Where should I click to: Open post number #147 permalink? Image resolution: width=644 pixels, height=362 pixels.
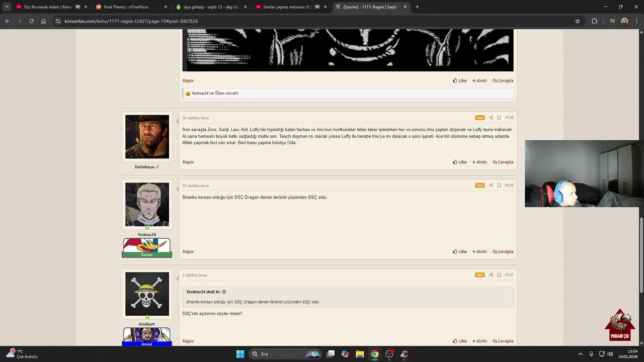pyautogui.click(x=509, y=275)
